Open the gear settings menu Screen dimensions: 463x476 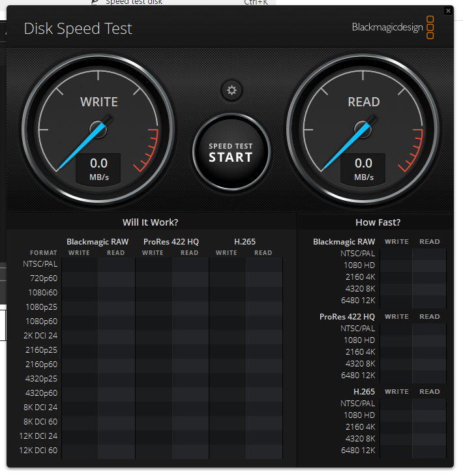click(231, 90)
